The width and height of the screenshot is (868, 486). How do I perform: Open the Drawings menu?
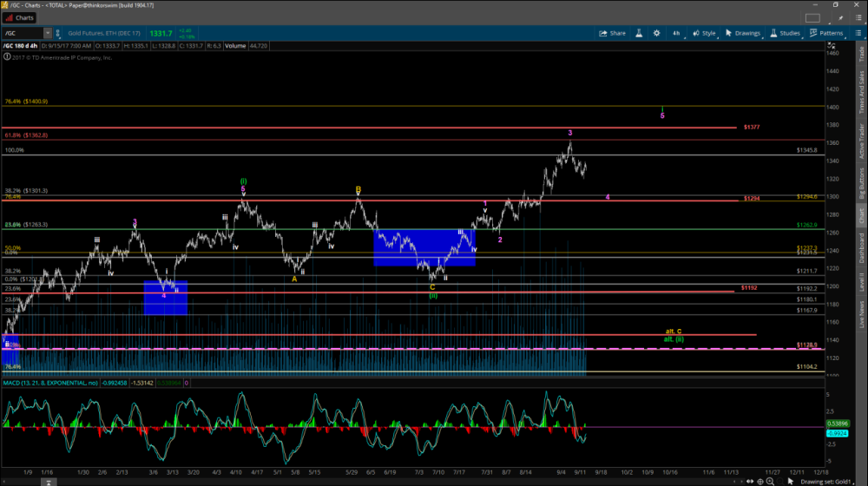744,33
